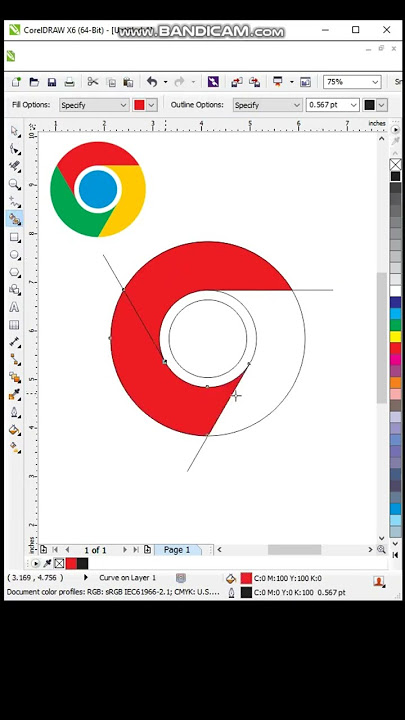
Task: Select the Fill bucket tool in toolbox
Action: tap(15, 430)
